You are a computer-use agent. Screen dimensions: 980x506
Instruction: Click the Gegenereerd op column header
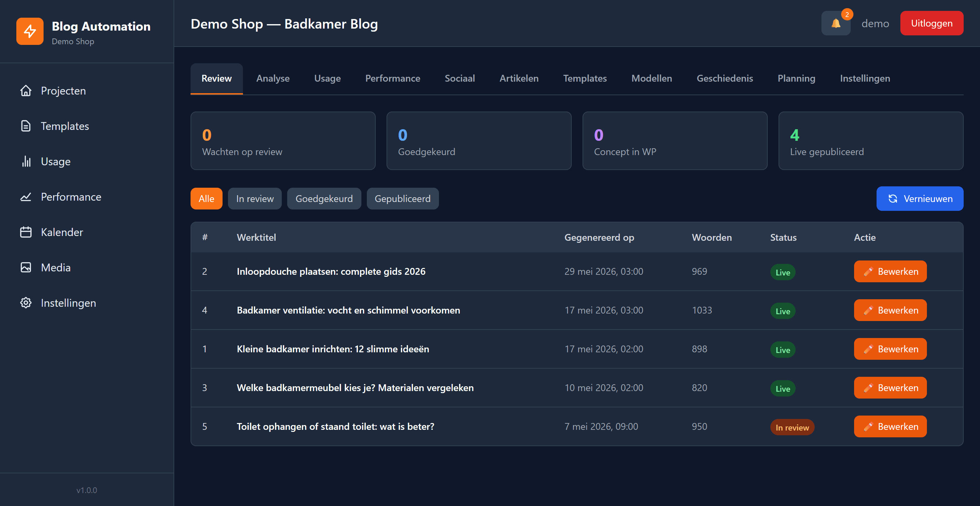pyautogui.click(x=599, y=238)
